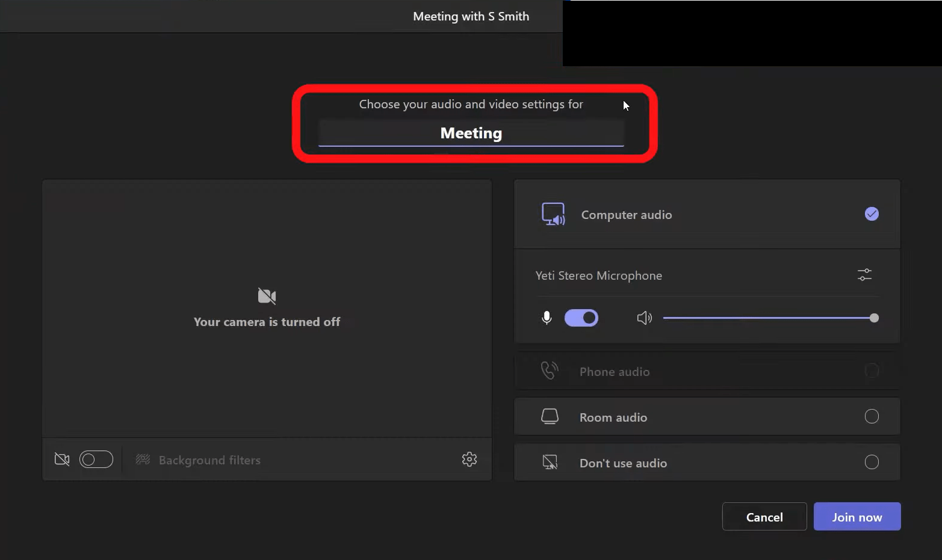Click the speaker volume icon
Image resolution: width=942 pixels, height=560 pixels.
pos(644,318)
